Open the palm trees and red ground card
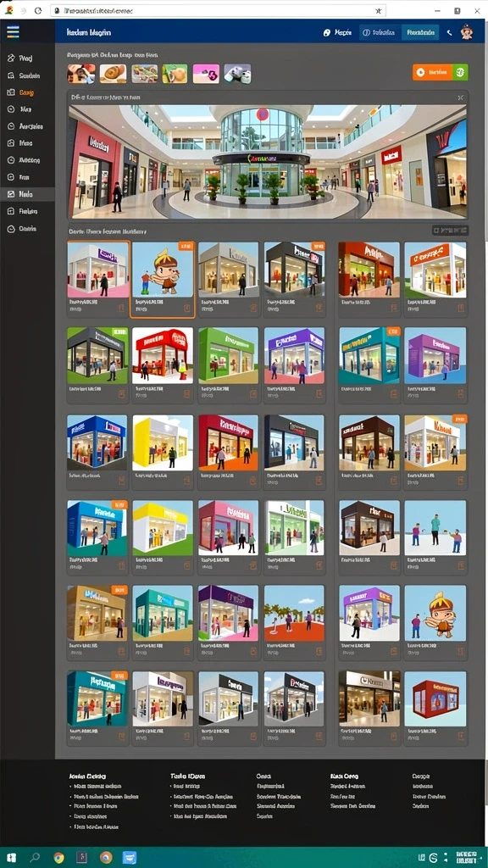Screen dimensions: 488x868 (294, 622)
